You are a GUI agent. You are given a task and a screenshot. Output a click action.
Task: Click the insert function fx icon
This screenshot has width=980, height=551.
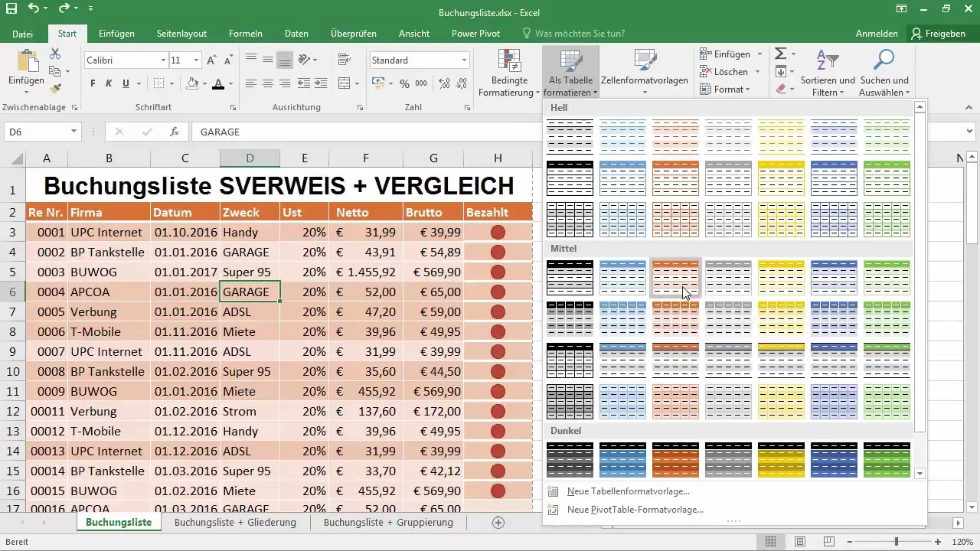click(x=175, y=132)
